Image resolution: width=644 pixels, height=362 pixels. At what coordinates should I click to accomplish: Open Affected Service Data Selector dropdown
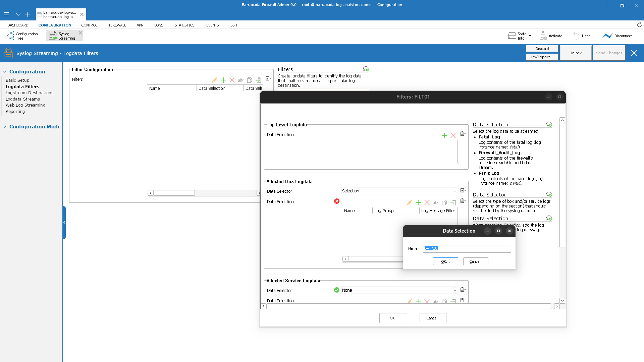(x=455, y=290)
